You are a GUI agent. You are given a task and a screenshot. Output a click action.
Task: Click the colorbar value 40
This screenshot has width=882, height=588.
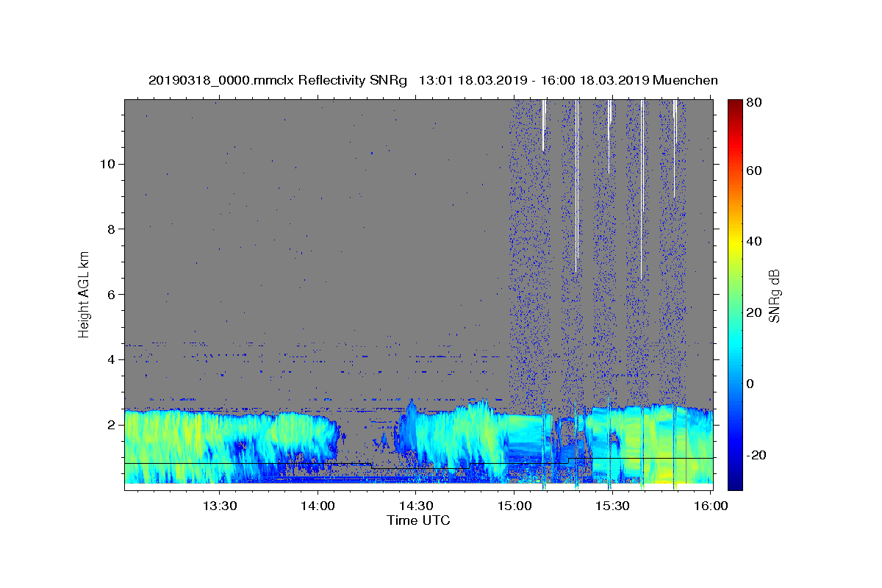point(753,242)
